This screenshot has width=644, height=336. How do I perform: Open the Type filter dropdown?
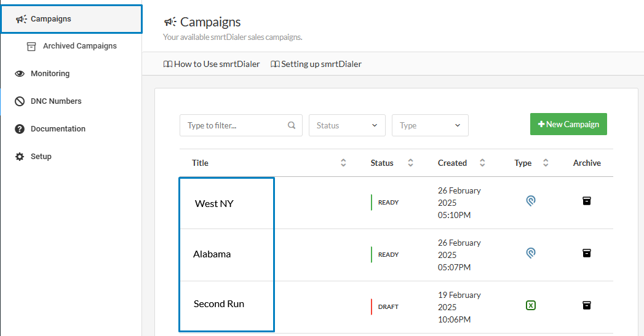click(x=430, y=125)
